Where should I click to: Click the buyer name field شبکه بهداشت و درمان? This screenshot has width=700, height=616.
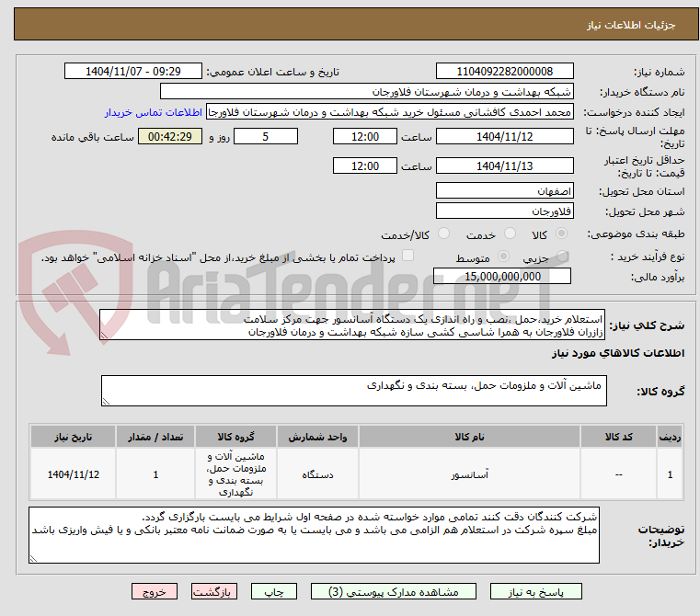[x=366, y=92]
